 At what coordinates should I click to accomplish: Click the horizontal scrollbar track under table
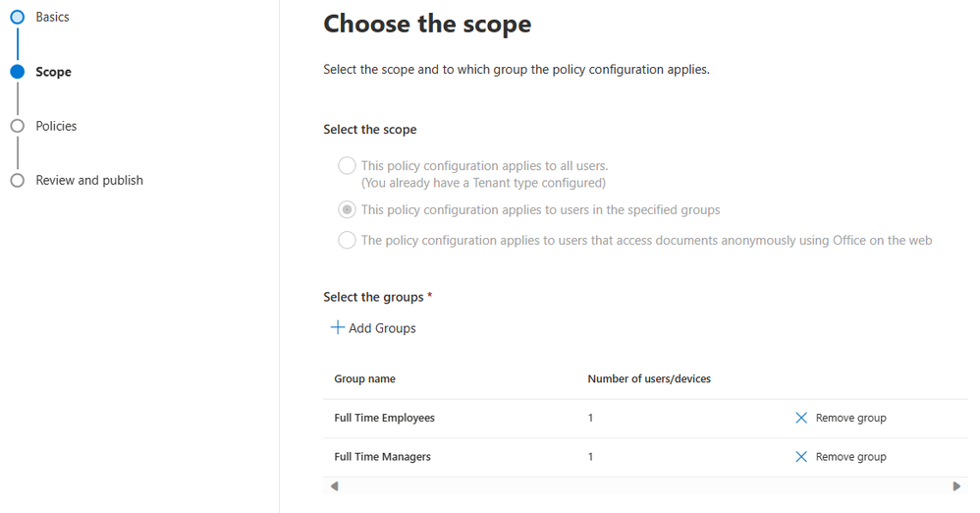[x=645, y=486]
